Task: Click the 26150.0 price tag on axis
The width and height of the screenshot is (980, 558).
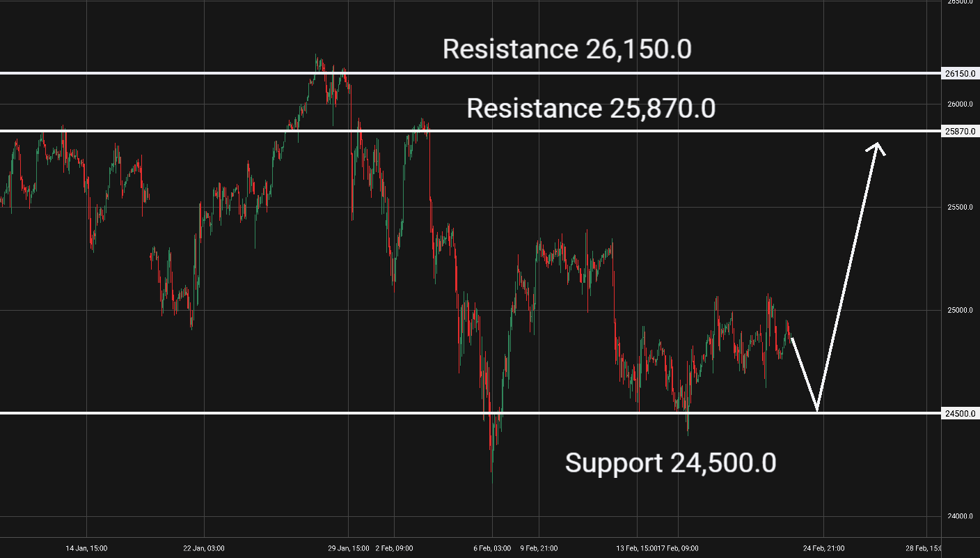Action: [x=961, y=73]
